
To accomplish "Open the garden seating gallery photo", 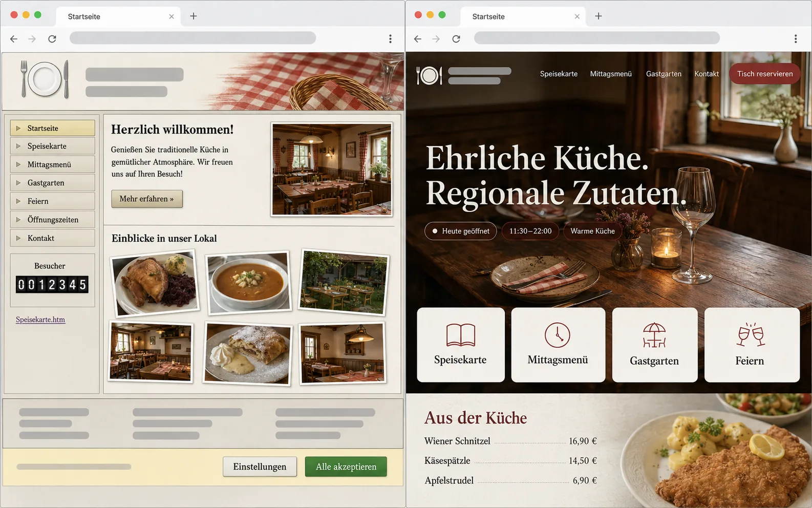I will (344, 282).
